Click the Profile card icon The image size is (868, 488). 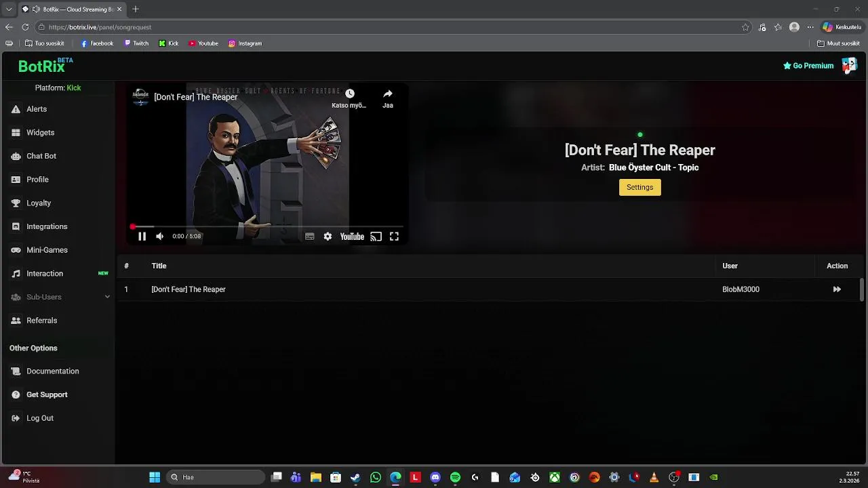point(16,180)
